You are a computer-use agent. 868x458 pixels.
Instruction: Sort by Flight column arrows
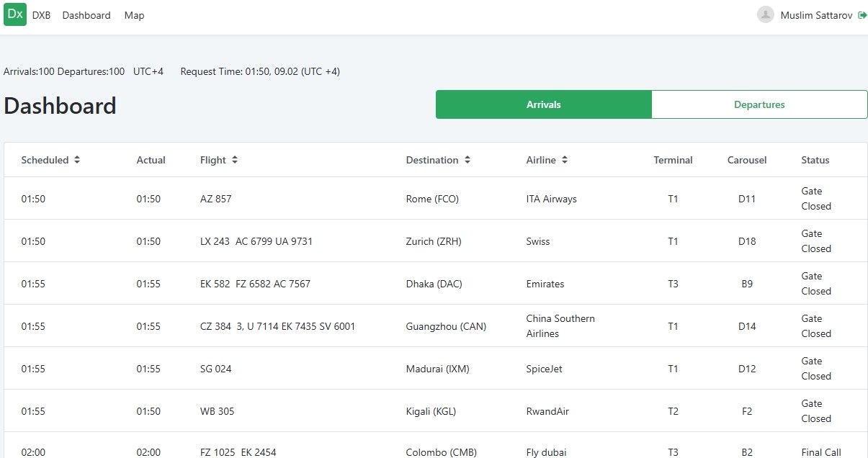[x=235, y=160]
